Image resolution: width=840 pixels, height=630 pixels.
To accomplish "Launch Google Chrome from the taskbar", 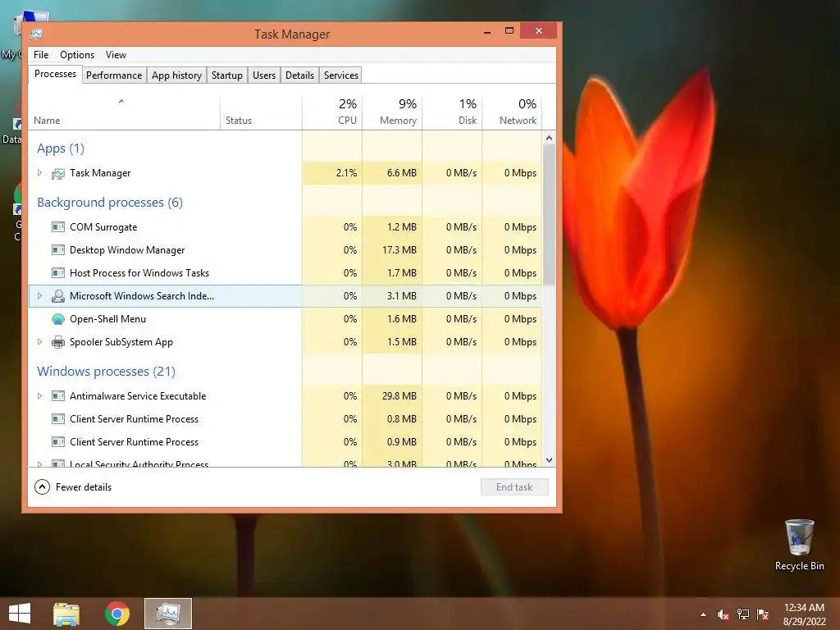I will coord(117,614).
